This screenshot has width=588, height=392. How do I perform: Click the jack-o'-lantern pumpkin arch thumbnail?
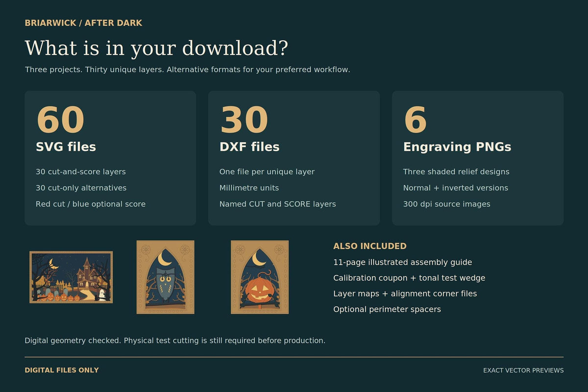(260, 277)
